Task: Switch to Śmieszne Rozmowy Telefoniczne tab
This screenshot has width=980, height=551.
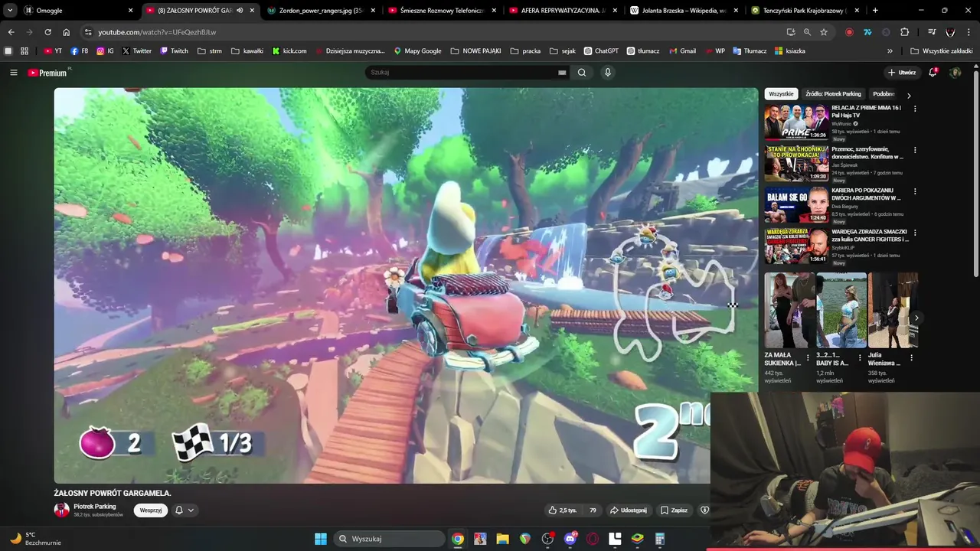Action: click(x=443, y=11)
